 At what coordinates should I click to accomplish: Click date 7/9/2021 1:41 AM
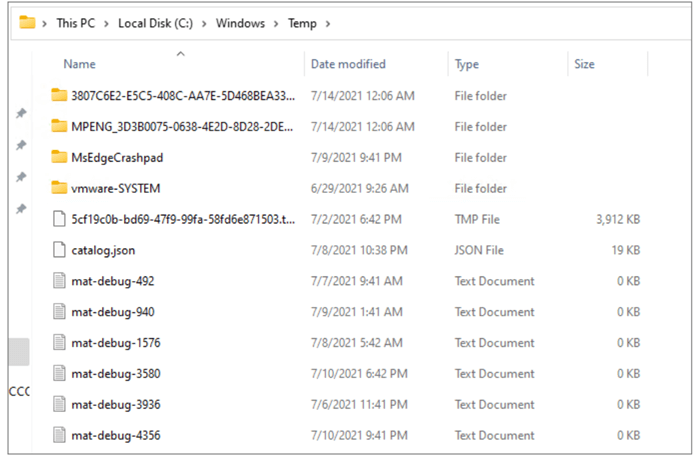(x=356, y=312)
